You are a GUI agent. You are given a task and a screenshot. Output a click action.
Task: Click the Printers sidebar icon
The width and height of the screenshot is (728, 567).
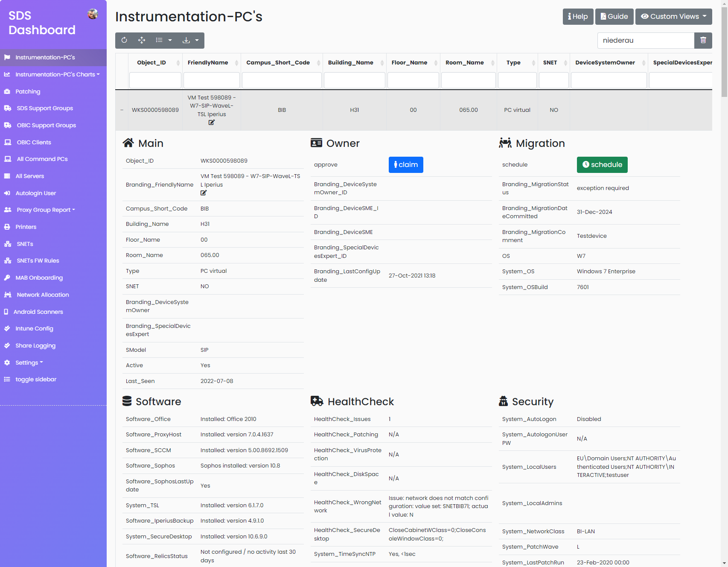[x=7, y=227]
